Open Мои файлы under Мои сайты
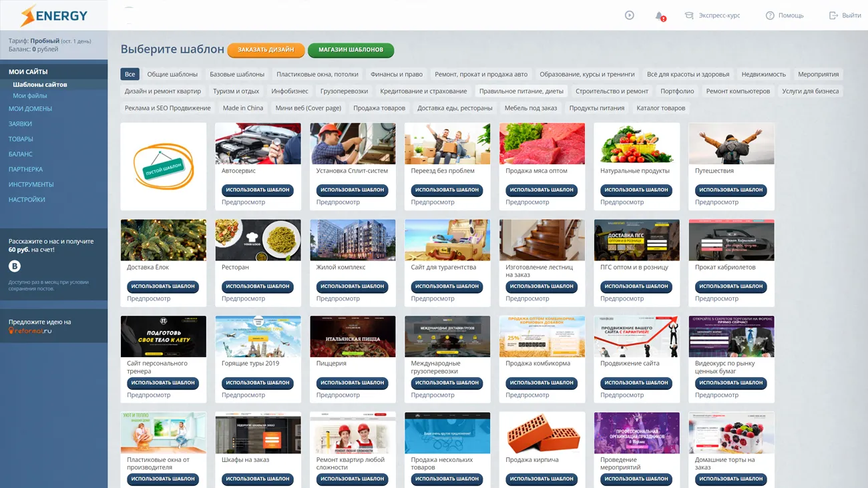This screenshot has height=488, width=868. (30, 96)
